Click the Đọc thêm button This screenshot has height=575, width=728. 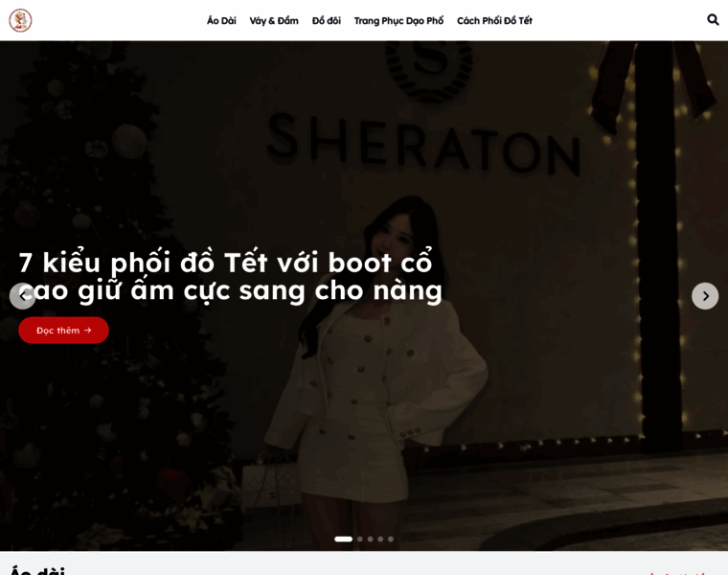63,331
